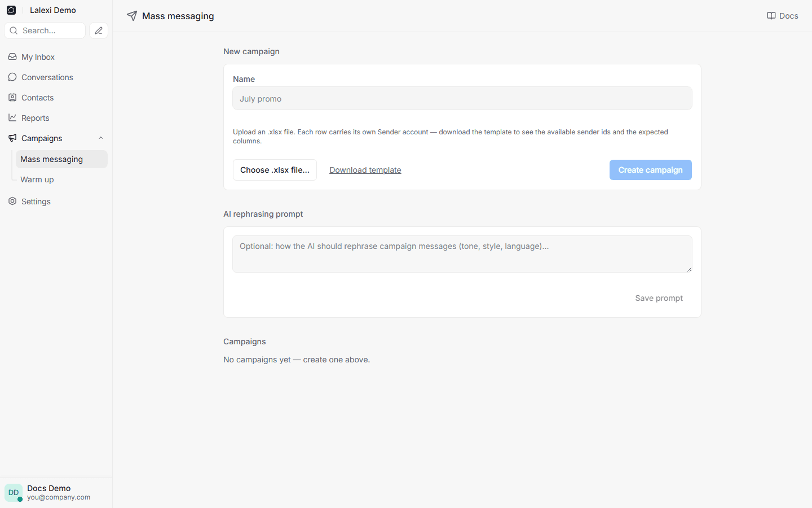Viewport: 812px width, 508px height.
Task: Click the Create campaign button
Action: click(x=651, y=170)
